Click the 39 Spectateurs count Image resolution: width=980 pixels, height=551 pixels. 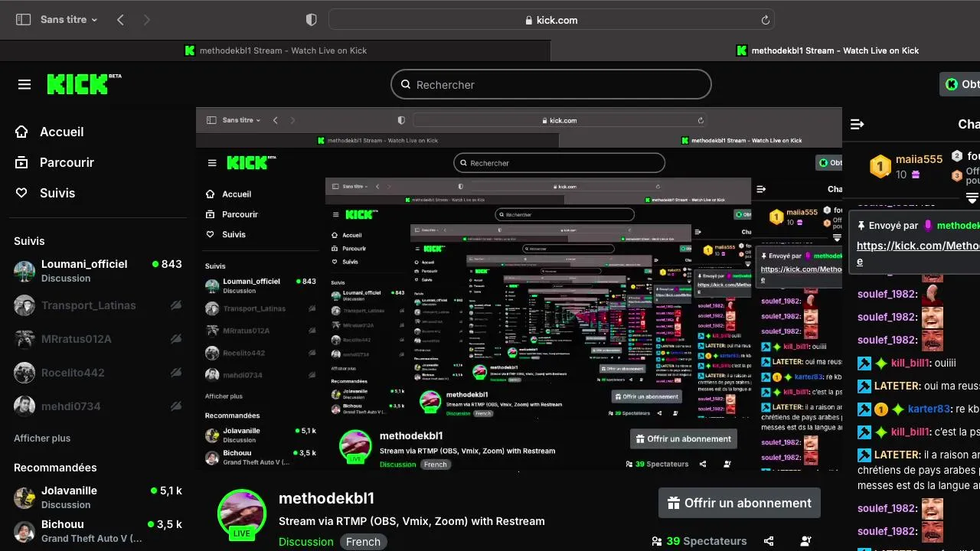pos(707,541)
